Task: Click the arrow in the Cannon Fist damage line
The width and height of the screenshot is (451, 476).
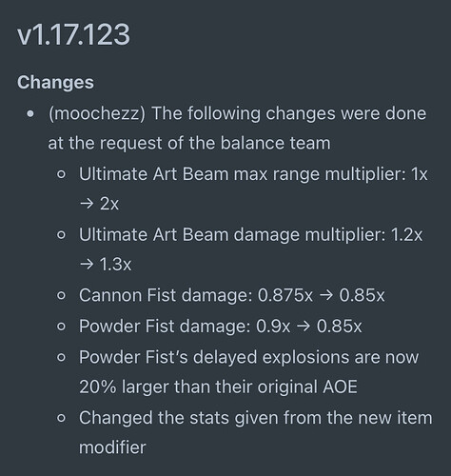Action: (x=326, y=295)
